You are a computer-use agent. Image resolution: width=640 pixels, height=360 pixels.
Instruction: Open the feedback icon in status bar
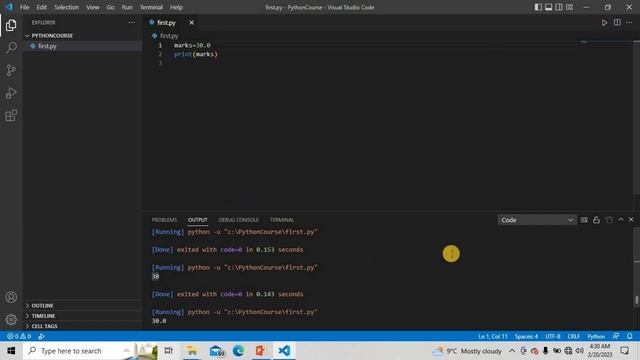(616, 336)
